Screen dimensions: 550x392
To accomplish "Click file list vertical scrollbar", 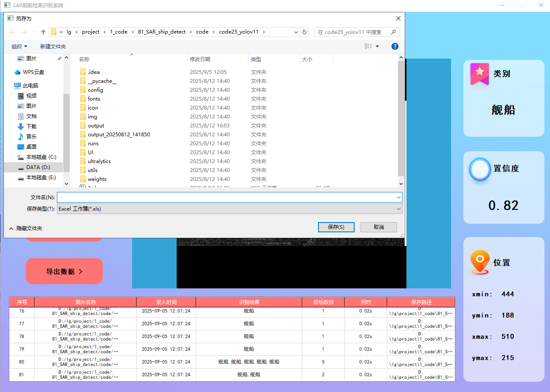I will point(401,118).
